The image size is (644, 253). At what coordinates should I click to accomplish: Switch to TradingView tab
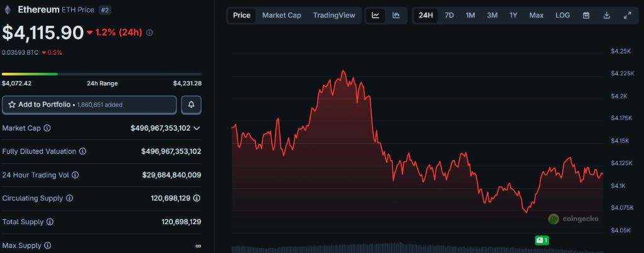coord(334,15)
